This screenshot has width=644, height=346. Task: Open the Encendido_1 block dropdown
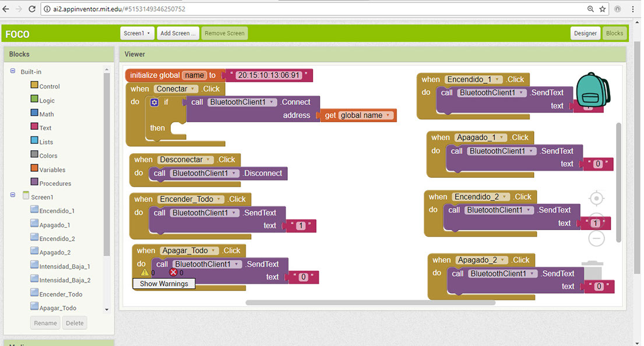pos(497,79)
